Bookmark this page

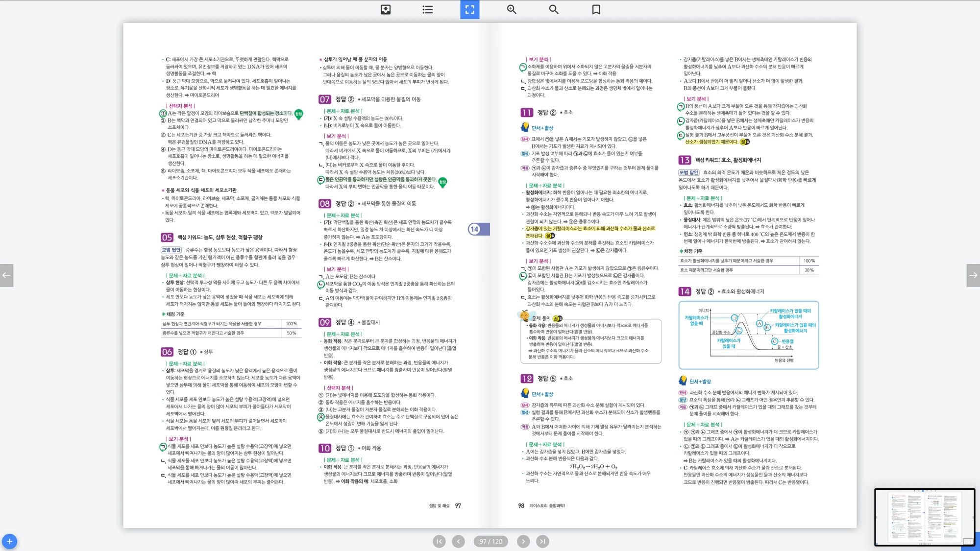[x=596, y=9]
